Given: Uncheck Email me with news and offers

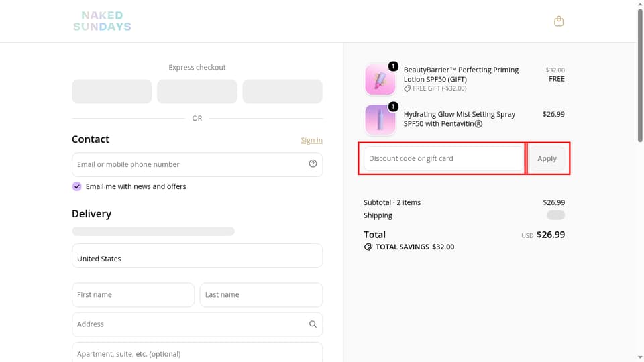Looking at the screenshot, I should pyautogui.click(x=76, y=186).
